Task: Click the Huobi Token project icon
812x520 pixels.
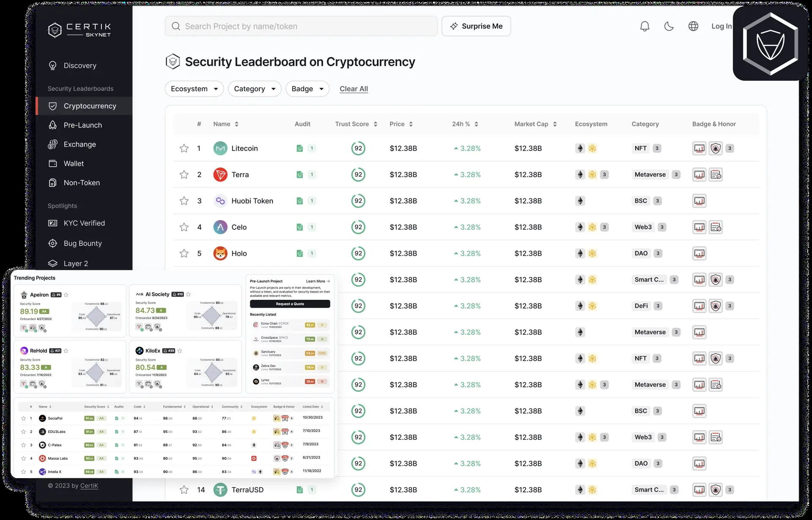Action: (220, 201)
